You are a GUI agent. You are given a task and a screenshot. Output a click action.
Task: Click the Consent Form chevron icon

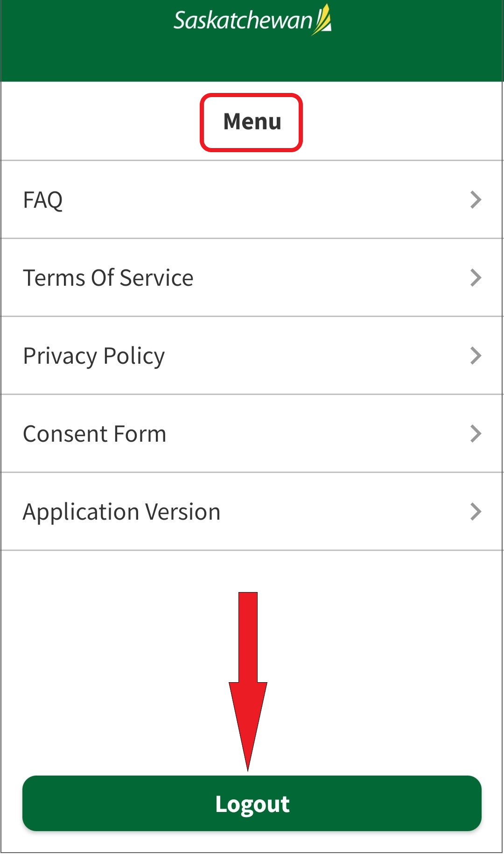point(476,434)
